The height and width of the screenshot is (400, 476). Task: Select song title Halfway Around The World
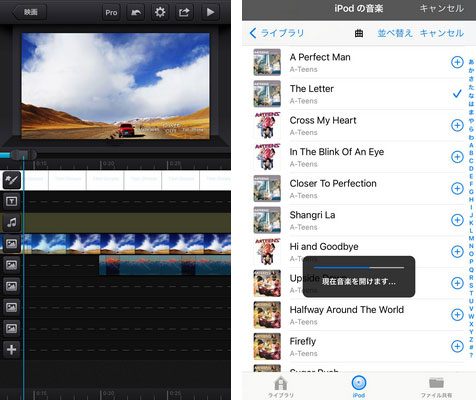[x=347, y=310]
